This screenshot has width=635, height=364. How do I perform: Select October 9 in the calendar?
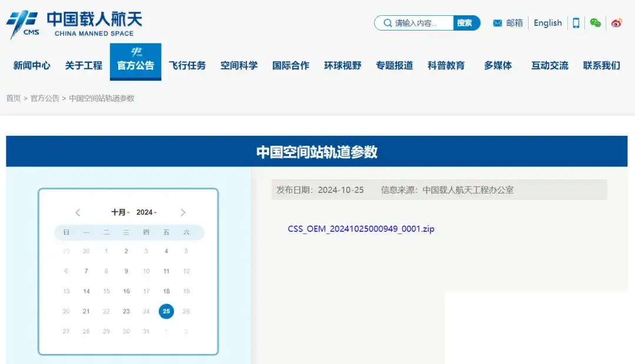126,271
